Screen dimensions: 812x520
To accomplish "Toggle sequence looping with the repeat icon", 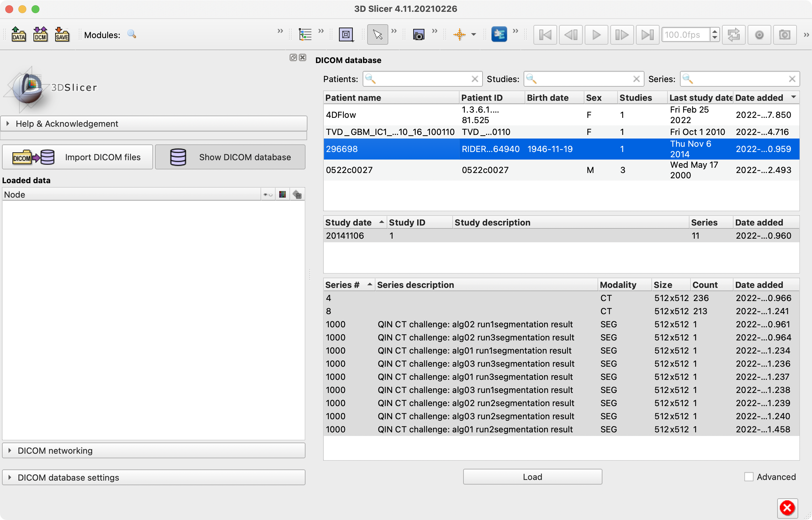I will point(733,34).
